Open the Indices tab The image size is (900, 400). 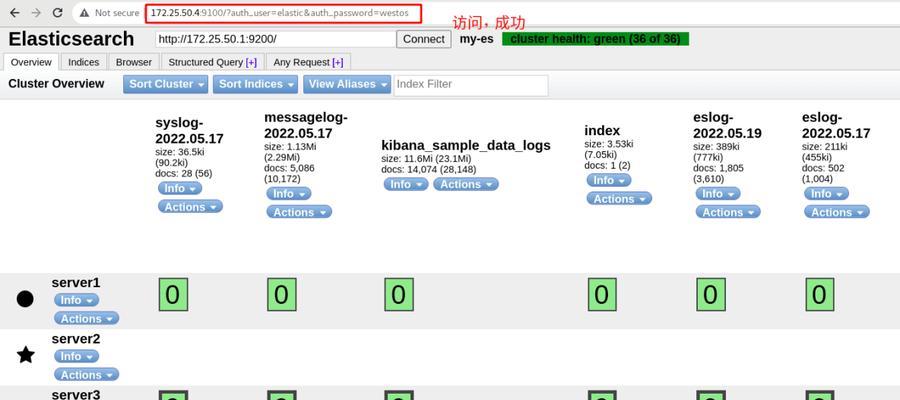pos(83,62)
